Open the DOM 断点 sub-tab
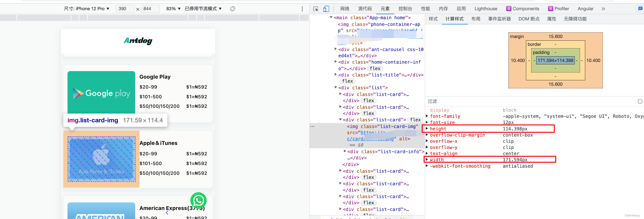Image resolution: width=644 pixels, height=219 pixels. tap(529, 19)
